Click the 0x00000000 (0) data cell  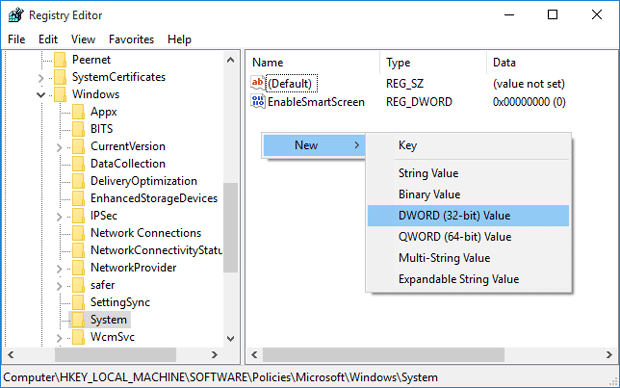pos(529,102)
